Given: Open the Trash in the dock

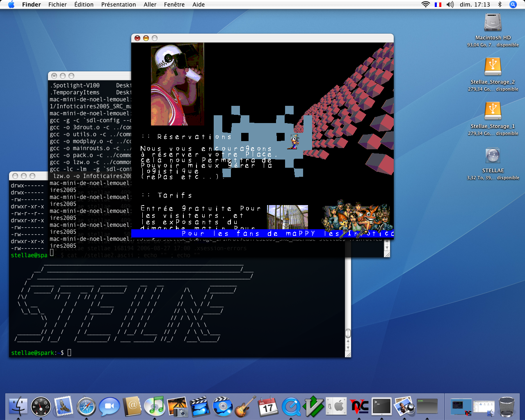Looking at the screenshot, I should (507, 406).
